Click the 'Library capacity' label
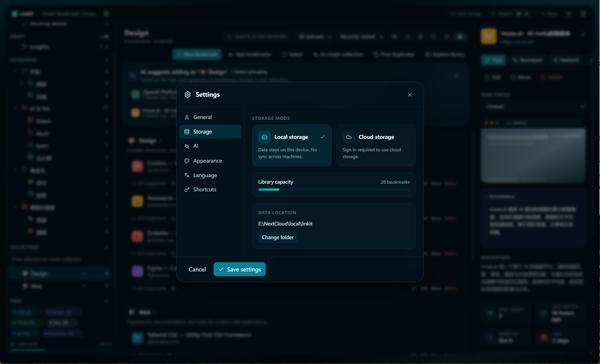Image resolution: width=600 pixels, height=364 pixels. (276, 182)
